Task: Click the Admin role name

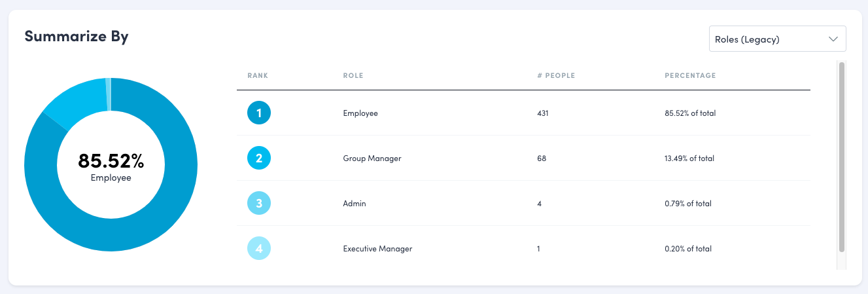Action: tap(355, 204)
